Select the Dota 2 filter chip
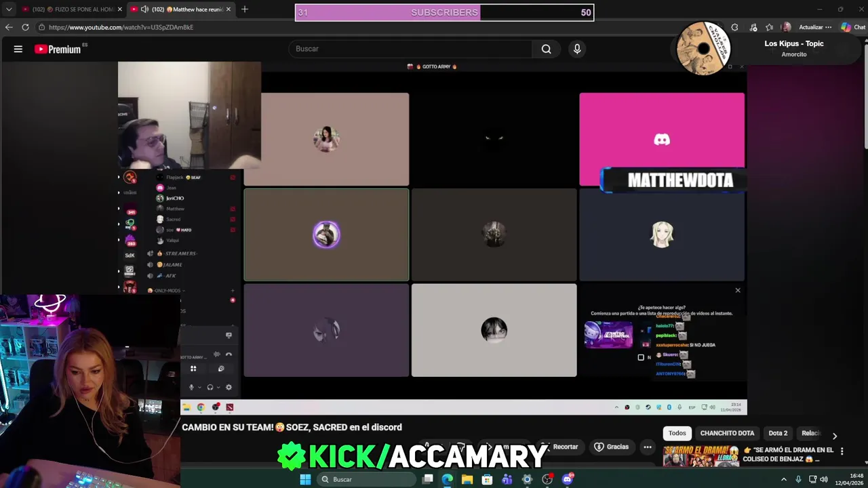The image size is (868, 488). click(x=778, y=433)
